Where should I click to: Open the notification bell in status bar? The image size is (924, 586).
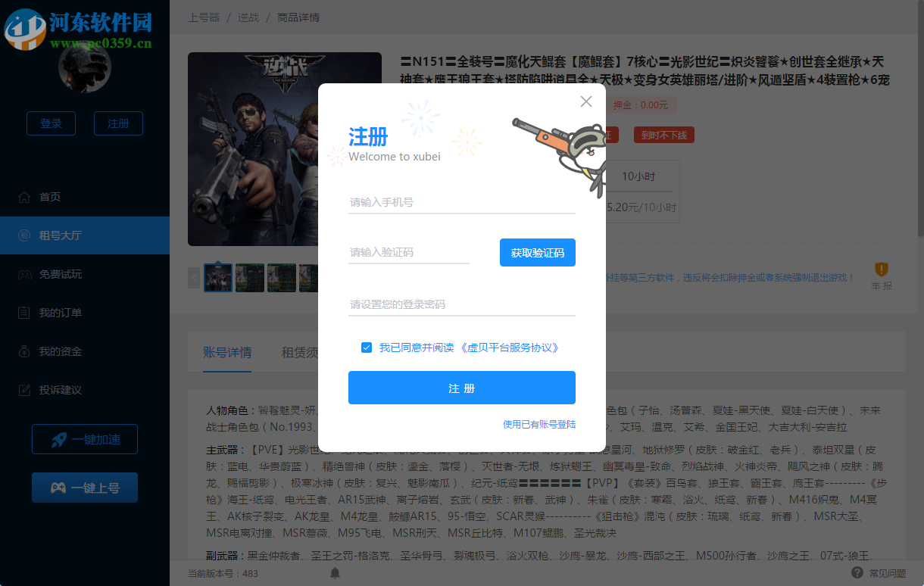[x=335, y=573]
